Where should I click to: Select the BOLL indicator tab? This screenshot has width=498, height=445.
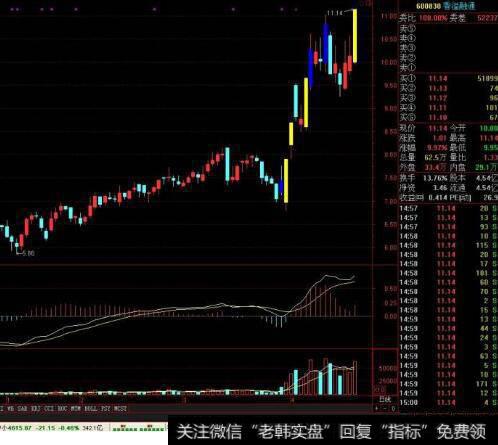[x=91, y=408]
